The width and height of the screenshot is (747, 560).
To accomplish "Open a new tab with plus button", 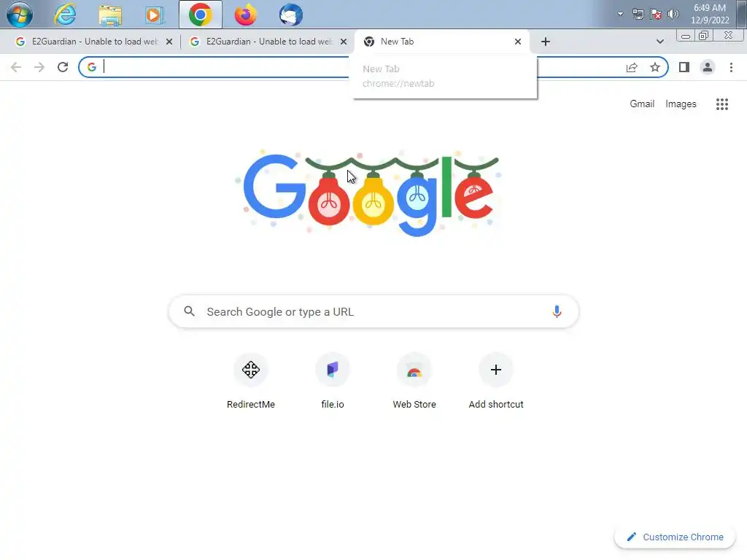I will point(546,42).
